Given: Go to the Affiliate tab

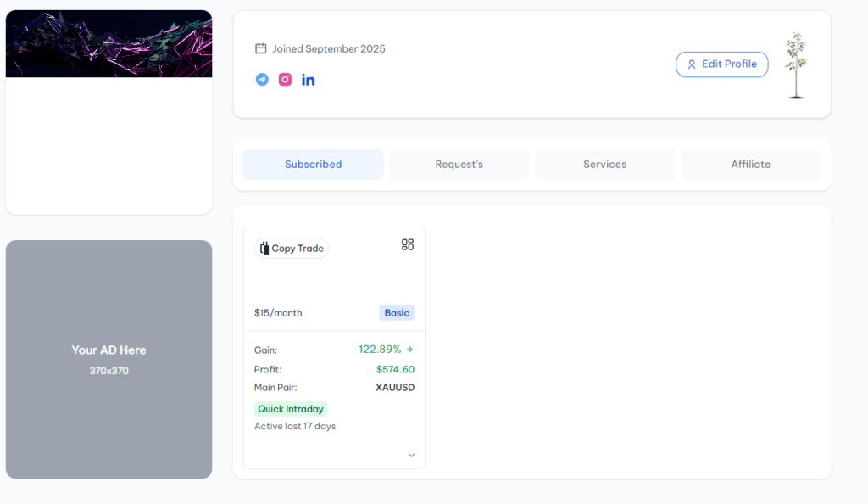Looking at the screenshot, I should pos(750,165).
